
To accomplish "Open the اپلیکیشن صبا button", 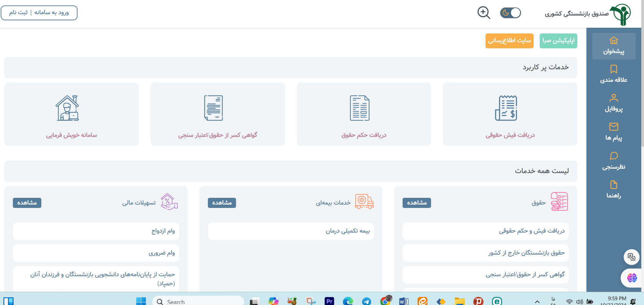I will [558, 41].
